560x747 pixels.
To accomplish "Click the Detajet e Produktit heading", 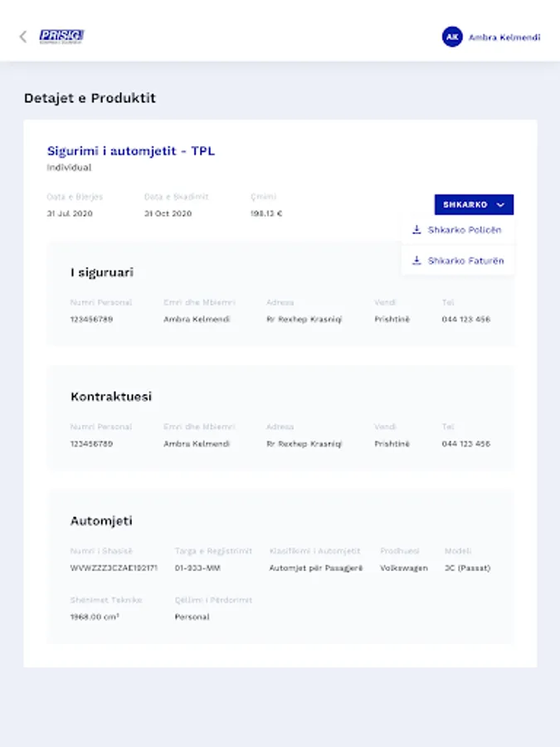I will (90, 98).
